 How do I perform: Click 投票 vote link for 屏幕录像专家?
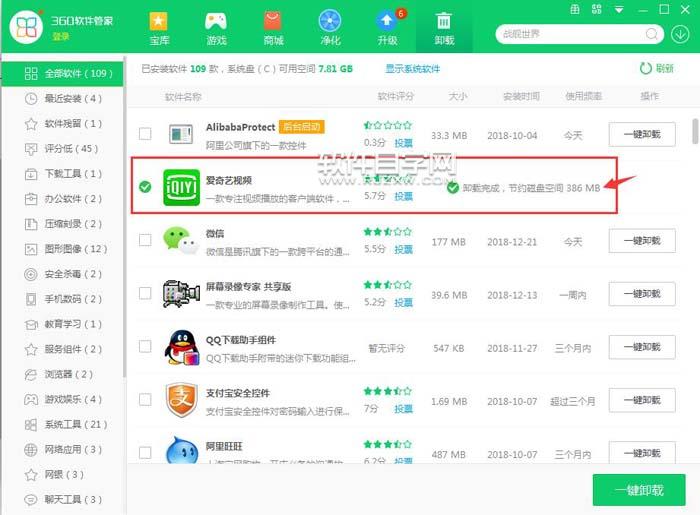coord(404,303)
